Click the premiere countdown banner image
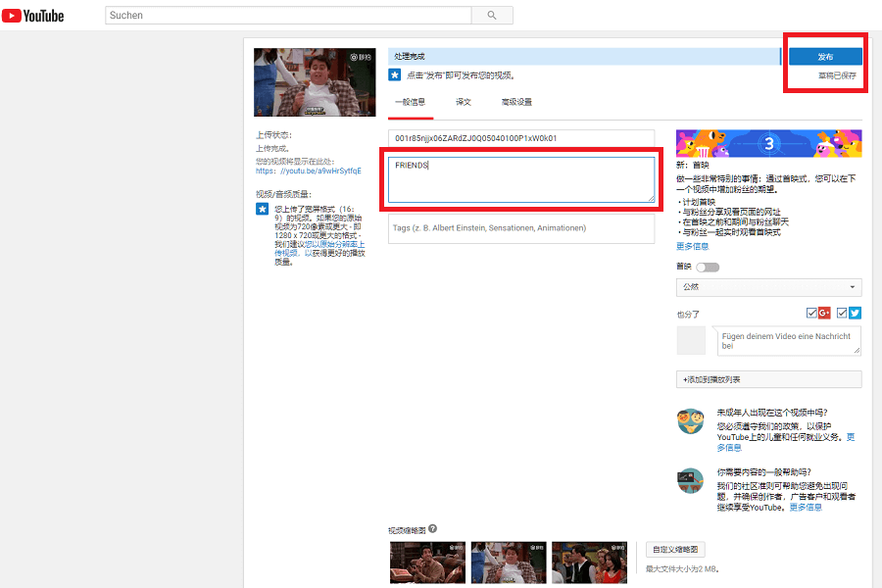 (769, 143)
